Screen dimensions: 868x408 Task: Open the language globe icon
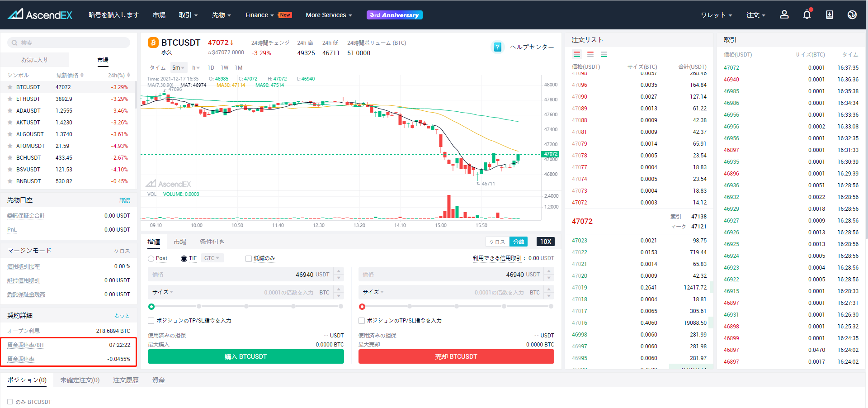coord(852,15)
